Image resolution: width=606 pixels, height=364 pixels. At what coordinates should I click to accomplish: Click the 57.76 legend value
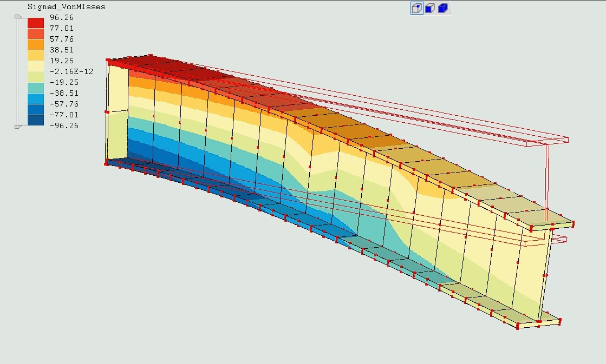(61, 39)
